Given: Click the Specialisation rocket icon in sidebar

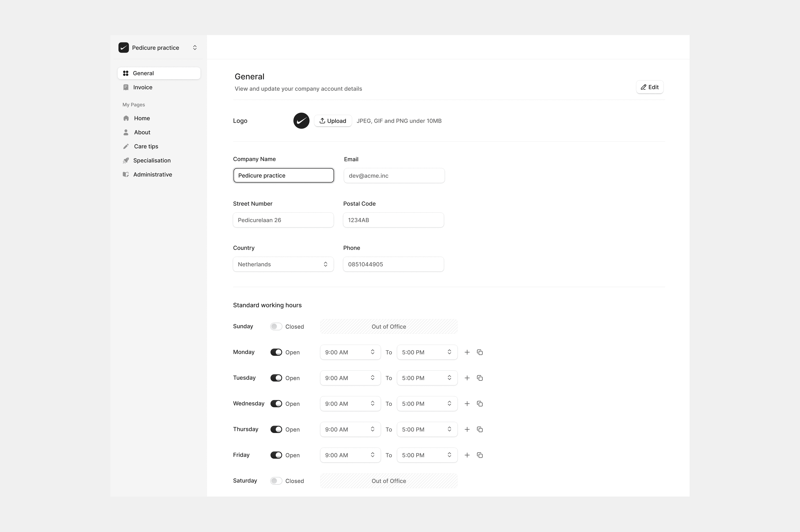Looking at the screenshot, I should [126, 160].
